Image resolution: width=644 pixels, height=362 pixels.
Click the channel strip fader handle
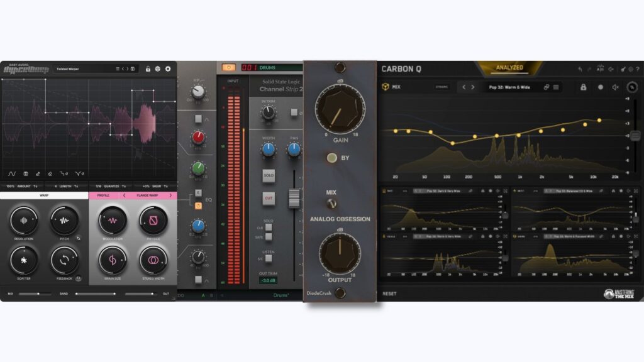point(294,198)
